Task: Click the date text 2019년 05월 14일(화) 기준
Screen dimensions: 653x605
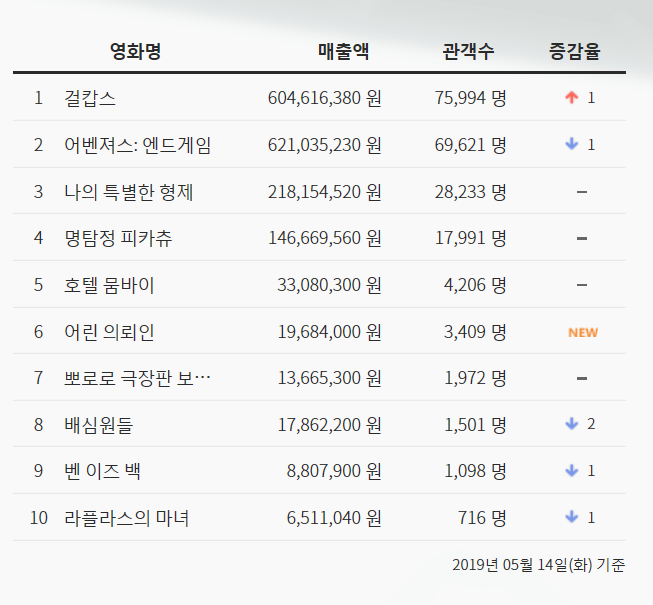Action: point(539,566)
